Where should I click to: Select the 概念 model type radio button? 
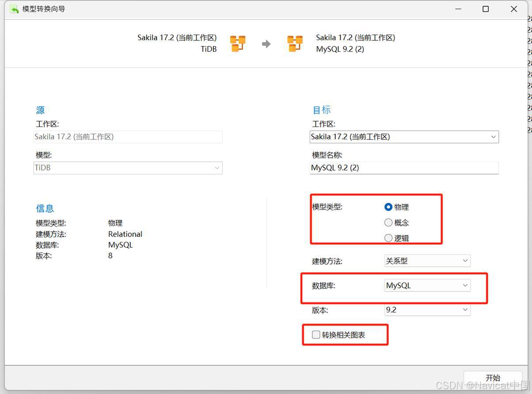pyautogui.click(x=388, y=222)
